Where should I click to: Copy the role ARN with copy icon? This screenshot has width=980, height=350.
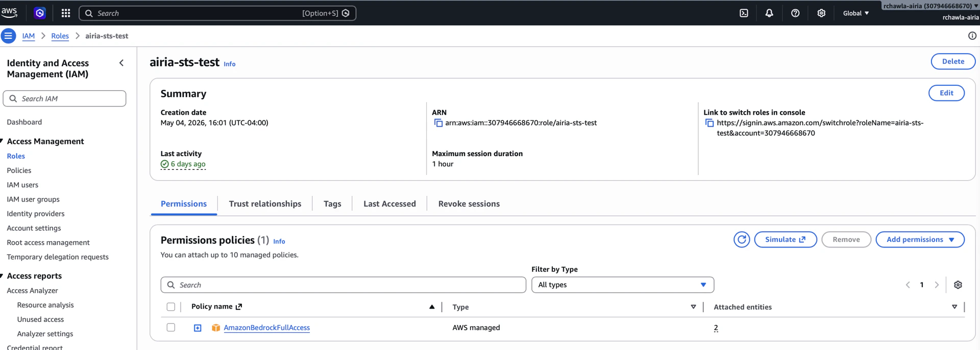tap(438, 123)
